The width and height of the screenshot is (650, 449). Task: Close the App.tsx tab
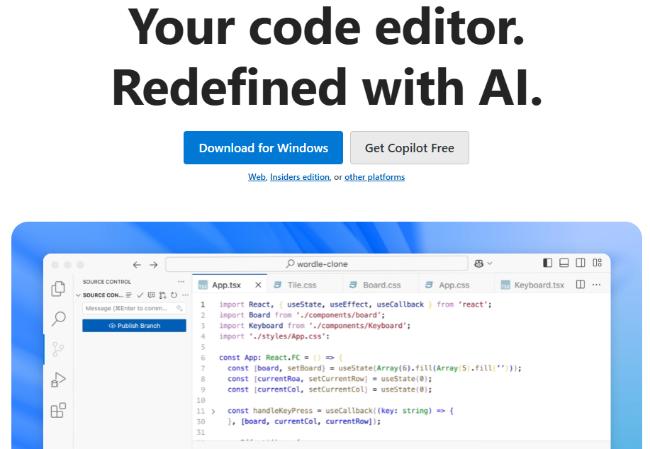click(x=258, y=285)
